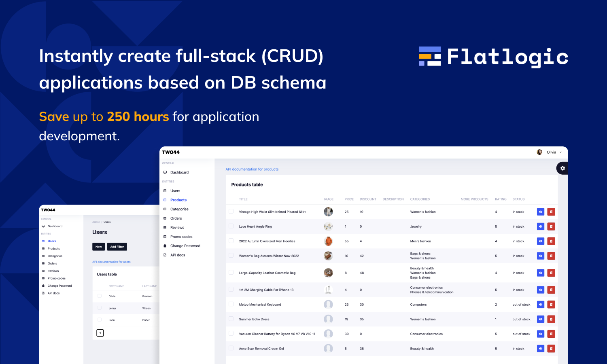
Task: Check Jenny Wilson's row in the Users table
Action: tap(100, 308)
